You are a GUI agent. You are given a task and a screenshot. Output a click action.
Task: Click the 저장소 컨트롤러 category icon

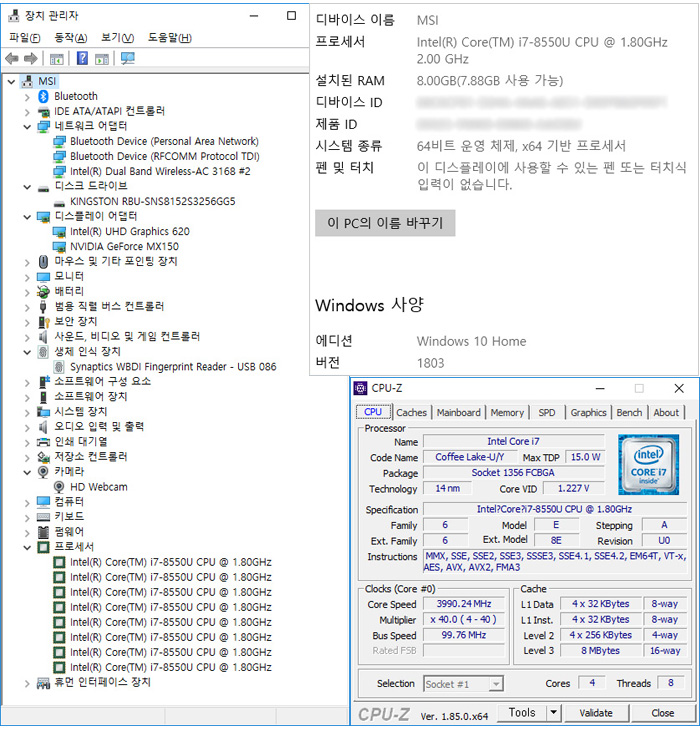point(43,457)
